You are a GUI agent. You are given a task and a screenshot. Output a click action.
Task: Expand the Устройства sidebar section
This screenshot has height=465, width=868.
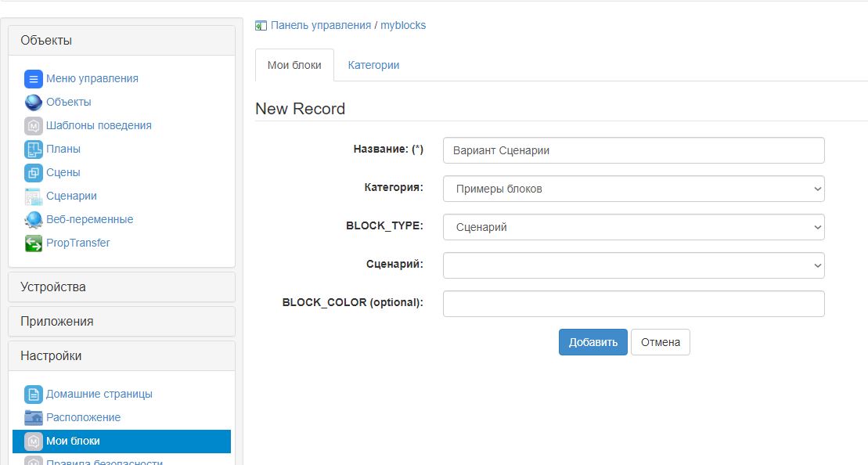[x=121, y=287]
